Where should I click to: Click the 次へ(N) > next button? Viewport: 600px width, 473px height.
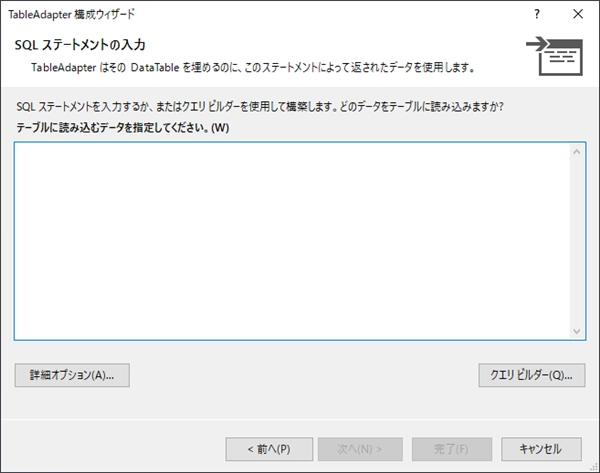[x=360, y=449]
